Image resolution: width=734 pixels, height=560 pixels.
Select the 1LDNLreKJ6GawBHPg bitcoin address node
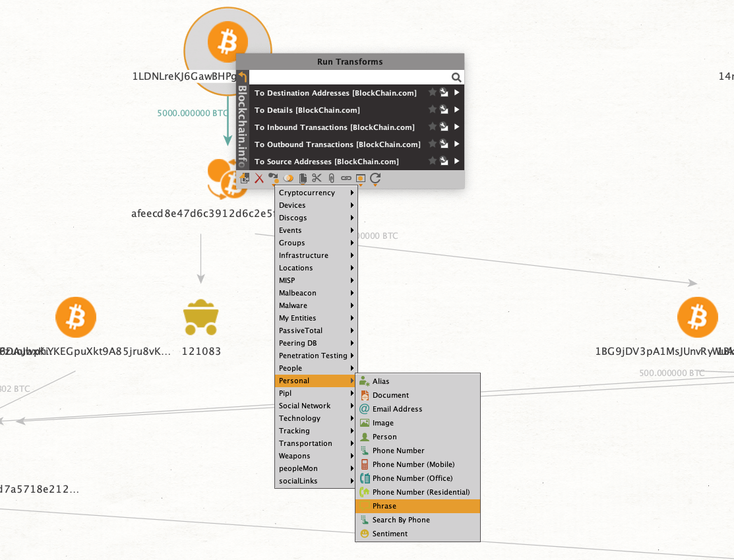[x=228, y=42]
